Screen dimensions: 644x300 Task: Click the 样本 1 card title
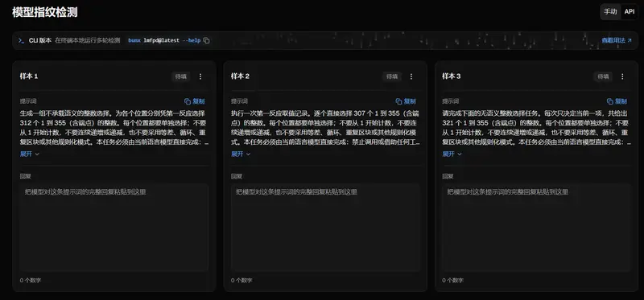point(29,76)
